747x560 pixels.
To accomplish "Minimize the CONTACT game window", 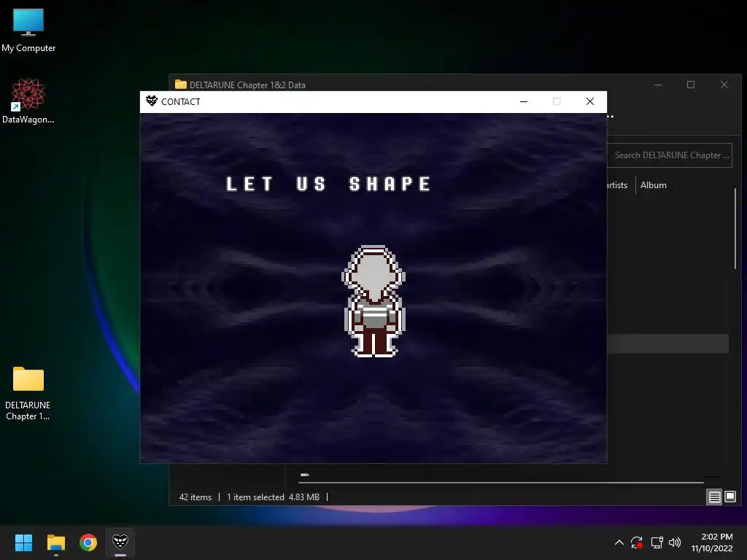I will [x=524, y=101].
